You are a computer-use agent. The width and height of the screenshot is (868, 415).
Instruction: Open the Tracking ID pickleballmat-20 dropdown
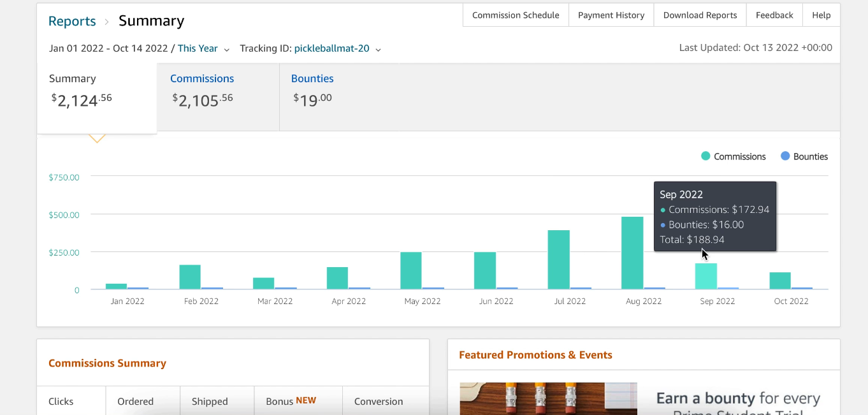pos(338,48)
